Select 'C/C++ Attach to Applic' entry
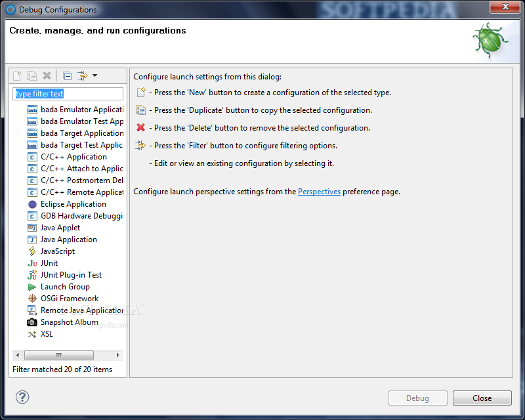This screenshot has height=420, width=525. coord(82,169)
